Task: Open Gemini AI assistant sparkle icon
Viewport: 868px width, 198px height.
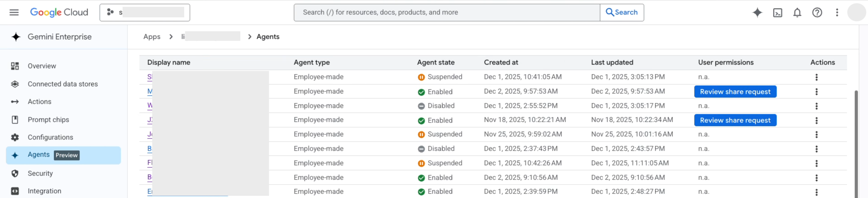Action: pyautogui.click(x=757, y=12)
